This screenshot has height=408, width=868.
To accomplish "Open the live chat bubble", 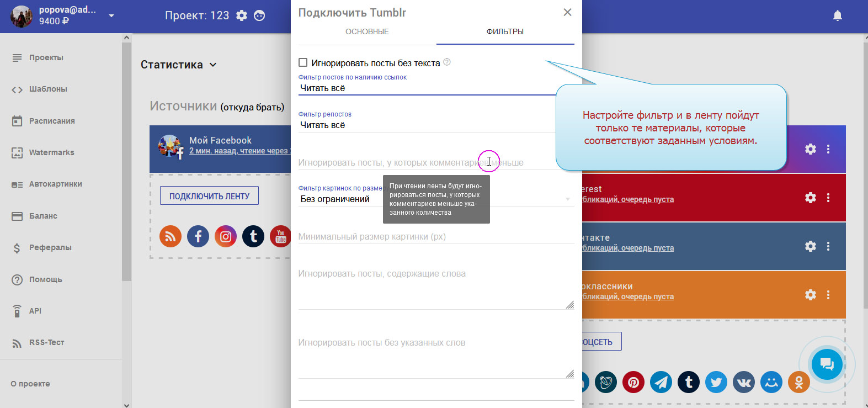I will pos(827,364).
